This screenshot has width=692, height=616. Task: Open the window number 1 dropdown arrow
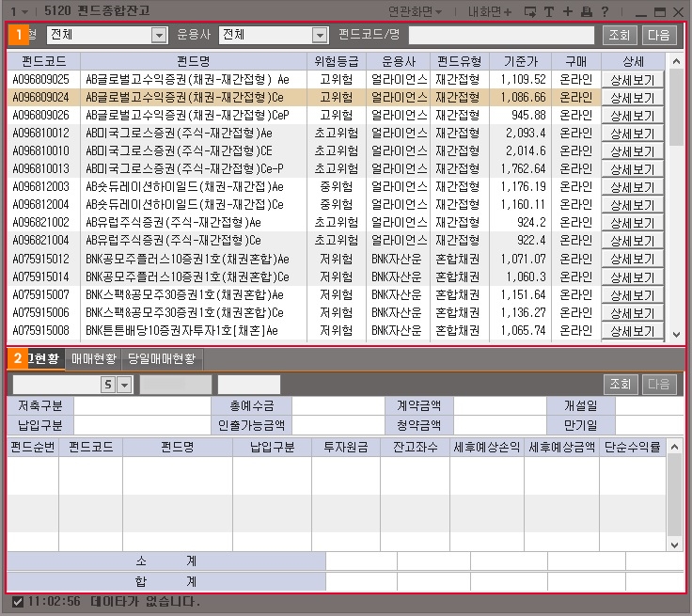[24, 12]
